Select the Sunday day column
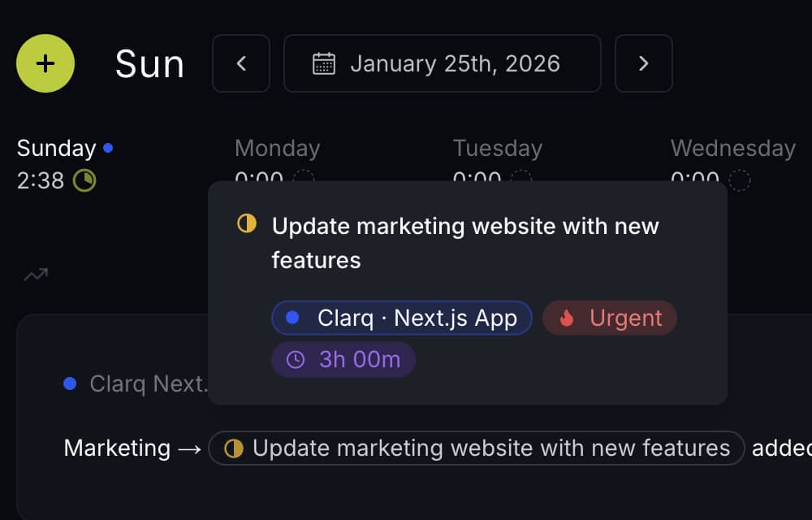This screenshot has height=520, width=812. pos(57,149)
